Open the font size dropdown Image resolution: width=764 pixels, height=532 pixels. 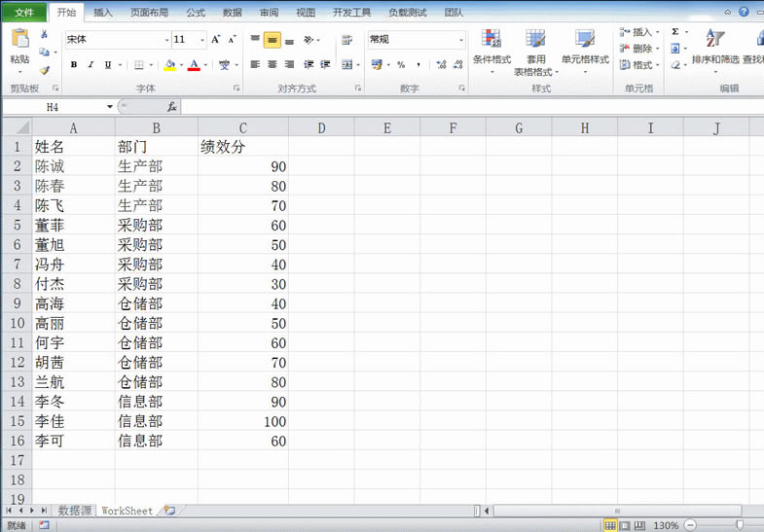pyautogui.click(x=202, y=40)
